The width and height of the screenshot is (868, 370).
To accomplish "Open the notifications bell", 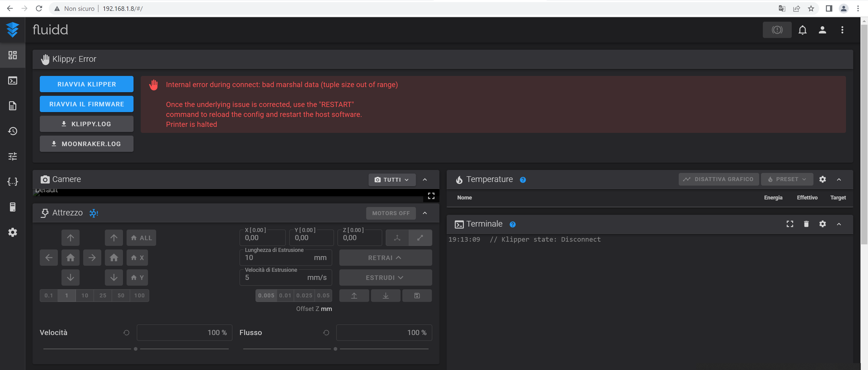I will pyautogui.click(x=802, y=30).
